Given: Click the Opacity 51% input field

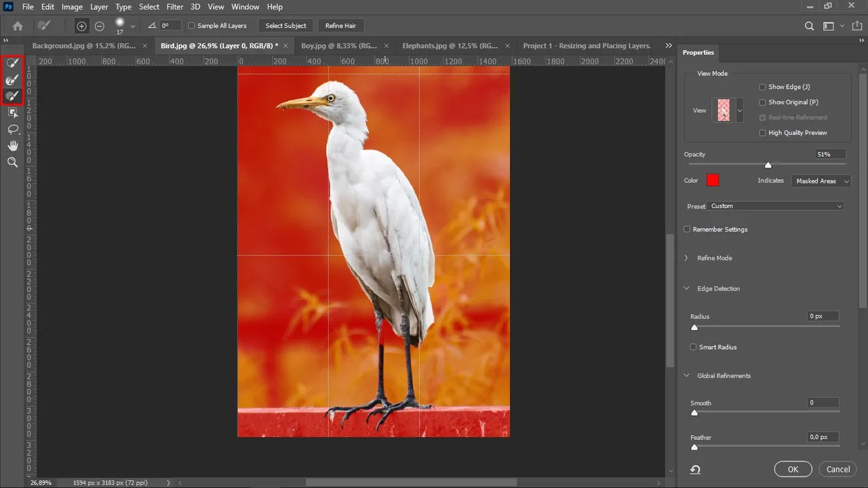Looking at the screenshot, I should coord(831,154).
